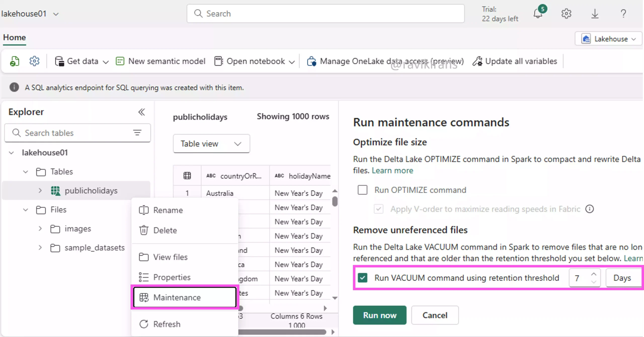Enable the Run OPTIMIZE command checkbox
The image size is (644, 337).
pyautogui.click(x=362, y=190)
